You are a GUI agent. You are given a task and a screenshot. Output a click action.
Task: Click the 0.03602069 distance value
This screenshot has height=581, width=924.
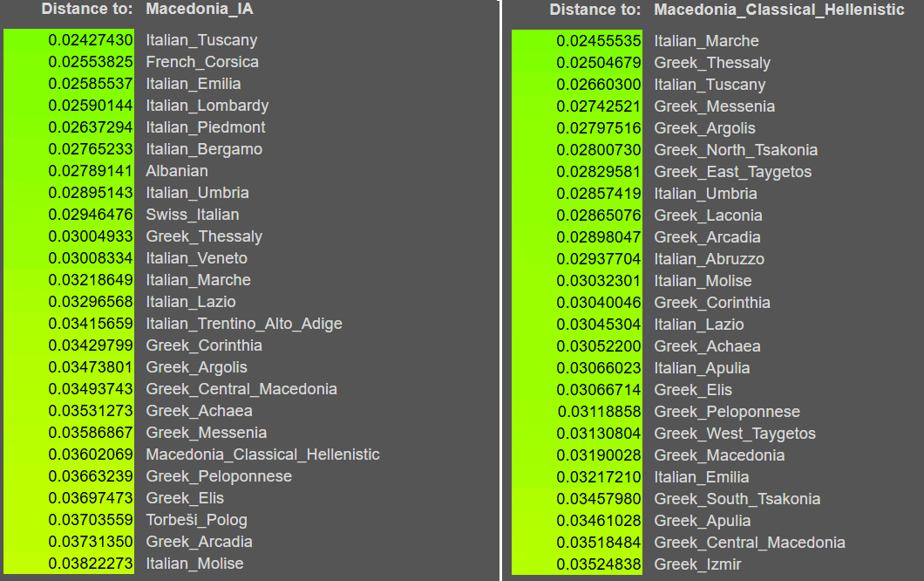click(91, 455)
